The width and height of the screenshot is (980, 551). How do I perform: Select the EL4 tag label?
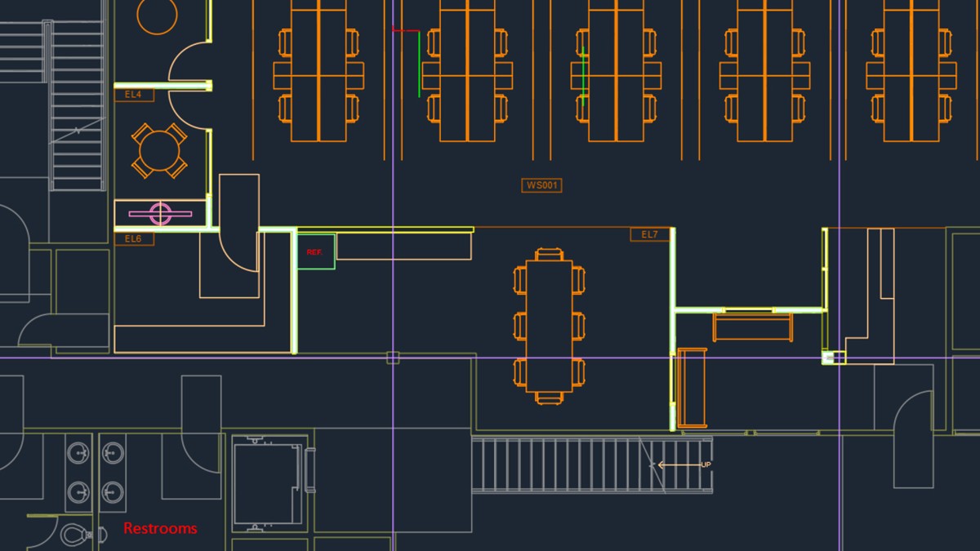(133, 95)
